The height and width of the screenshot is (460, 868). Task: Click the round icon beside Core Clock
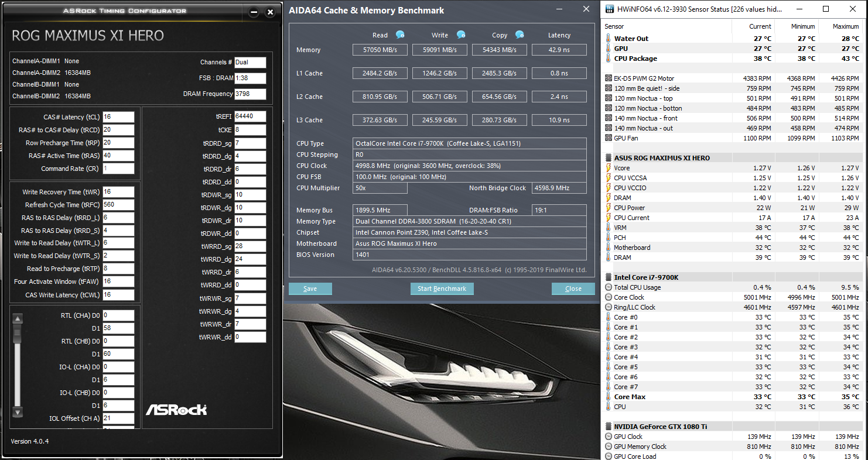609,297
